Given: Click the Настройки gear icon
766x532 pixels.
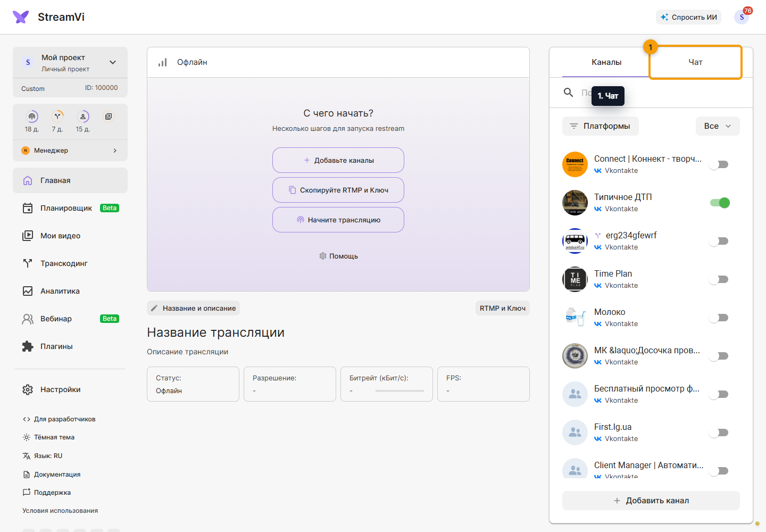Looking at the screenshot, I should tap(28, 389).
